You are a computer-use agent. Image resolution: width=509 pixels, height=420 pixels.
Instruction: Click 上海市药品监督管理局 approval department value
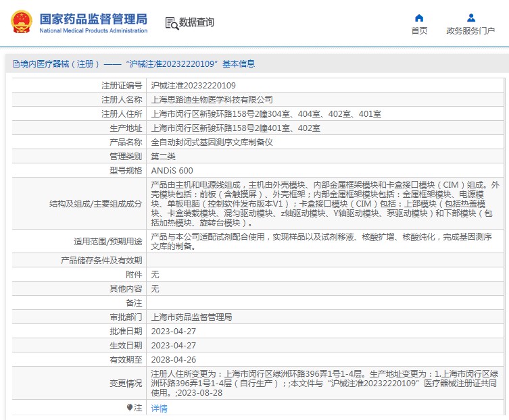click(x=191, y=317)
